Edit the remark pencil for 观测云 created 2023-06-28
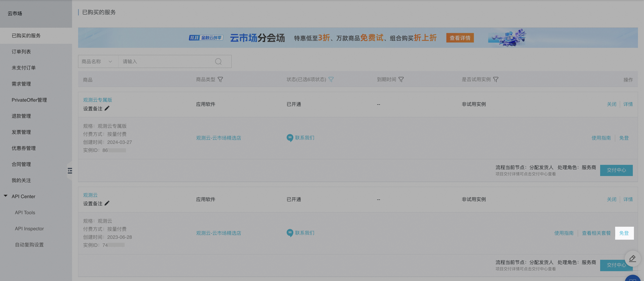Screen dimensions: 644x281 pos(107,203)
